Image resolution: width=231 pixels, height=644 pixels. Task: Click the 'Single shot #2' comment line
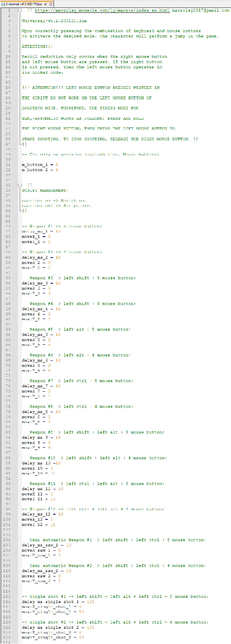(x=115, y=622)
